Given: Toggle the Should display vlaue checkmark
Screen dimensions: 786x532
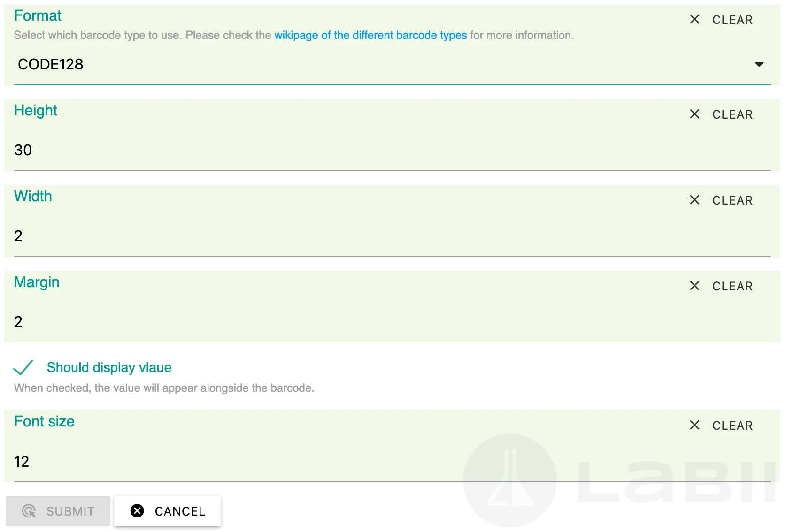Looking at the screenshot, I should click(23, 367).
